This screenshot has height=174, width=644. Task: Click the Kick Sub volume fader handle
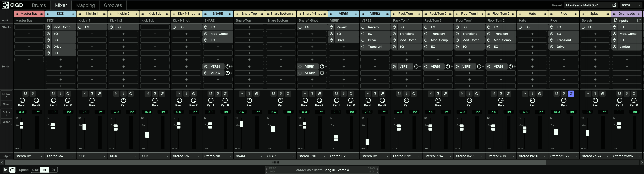click(x=147, y=135)
